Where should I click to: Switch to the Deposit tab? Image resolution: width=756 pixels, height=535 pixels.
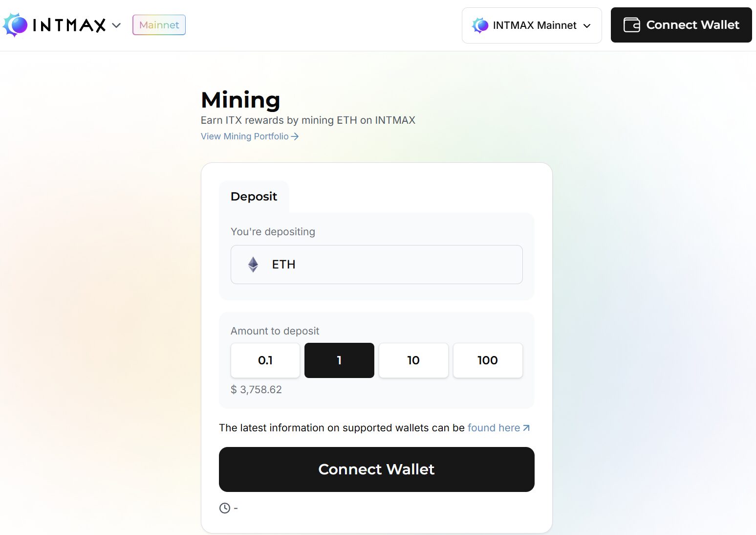pyautogui.click(x=254, y=196)
